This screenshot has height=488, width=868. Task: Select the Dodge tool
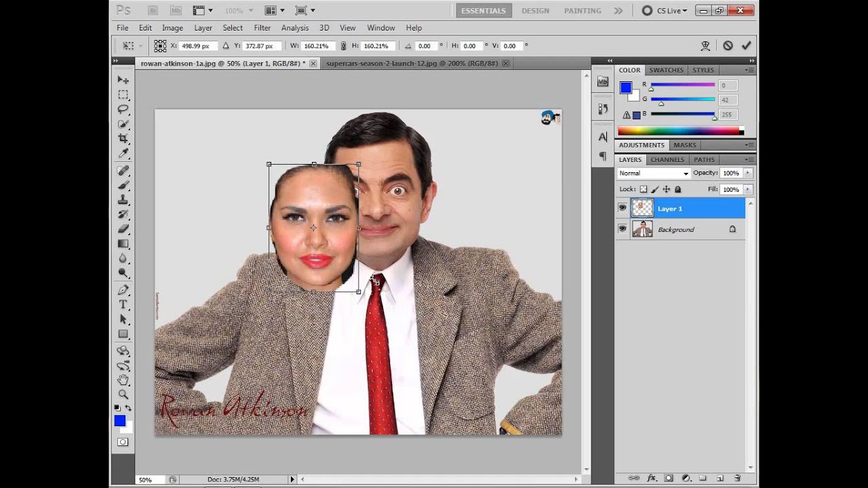(x=123, y=273)
